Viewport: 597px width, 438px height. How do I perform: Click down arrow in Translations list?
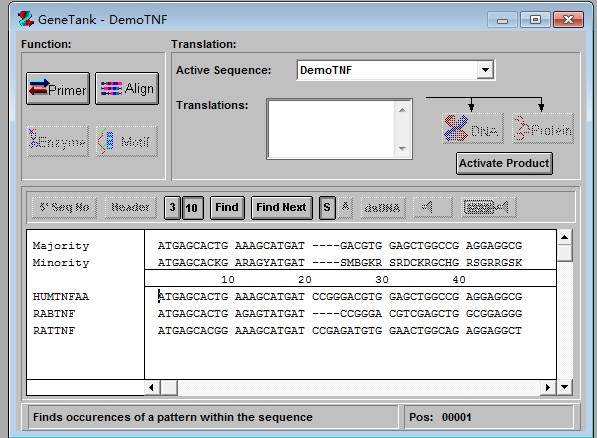point(402,148)
